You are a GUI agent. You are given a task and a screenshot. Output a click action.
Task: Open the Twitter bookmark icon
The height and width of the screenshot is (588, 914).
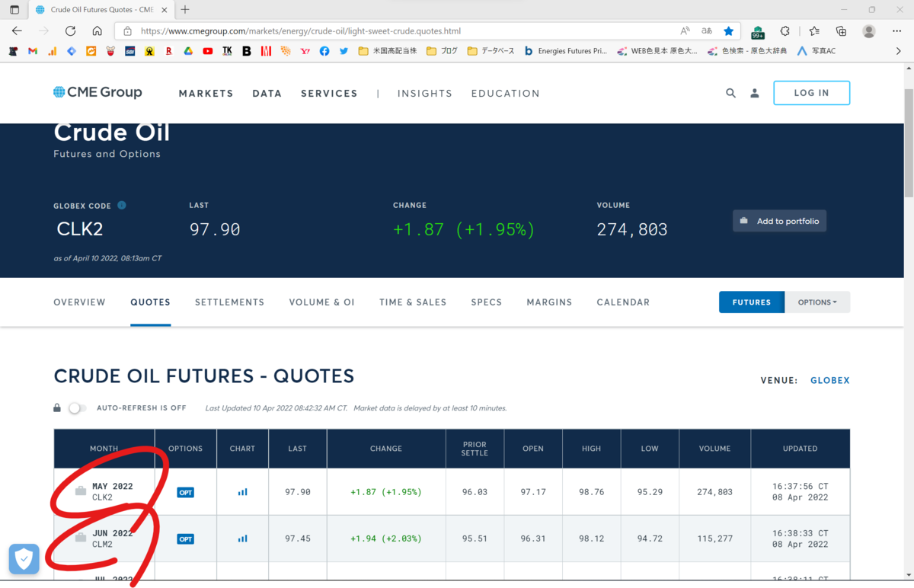pos(344,51)
